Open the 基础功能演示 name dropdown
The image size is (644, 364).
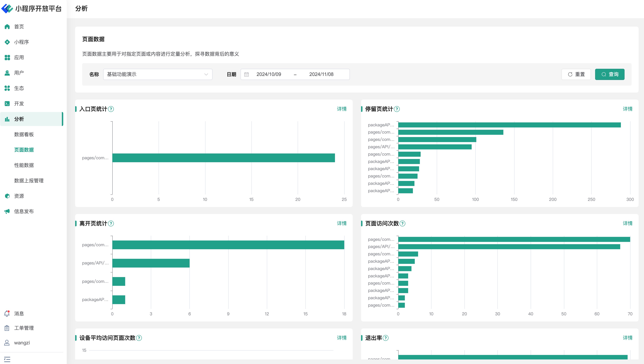(158, 75)
